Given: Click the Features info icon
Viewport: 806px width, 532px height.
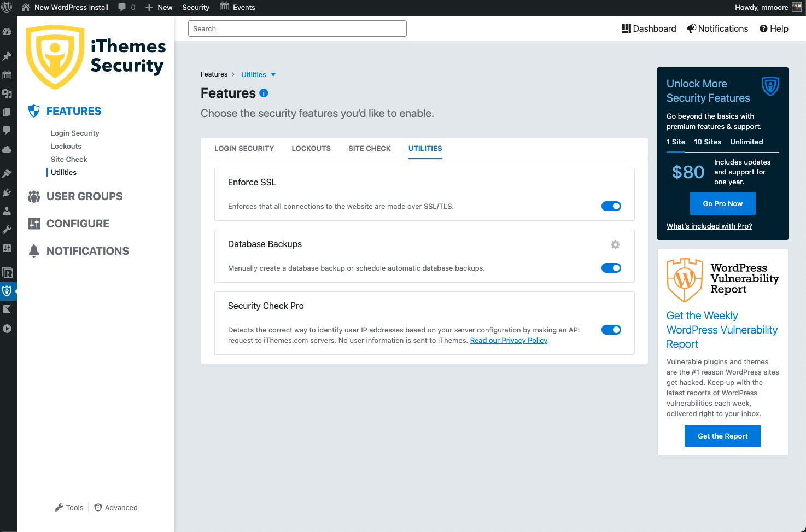Looking at the screenshot, I should point(264,93).
